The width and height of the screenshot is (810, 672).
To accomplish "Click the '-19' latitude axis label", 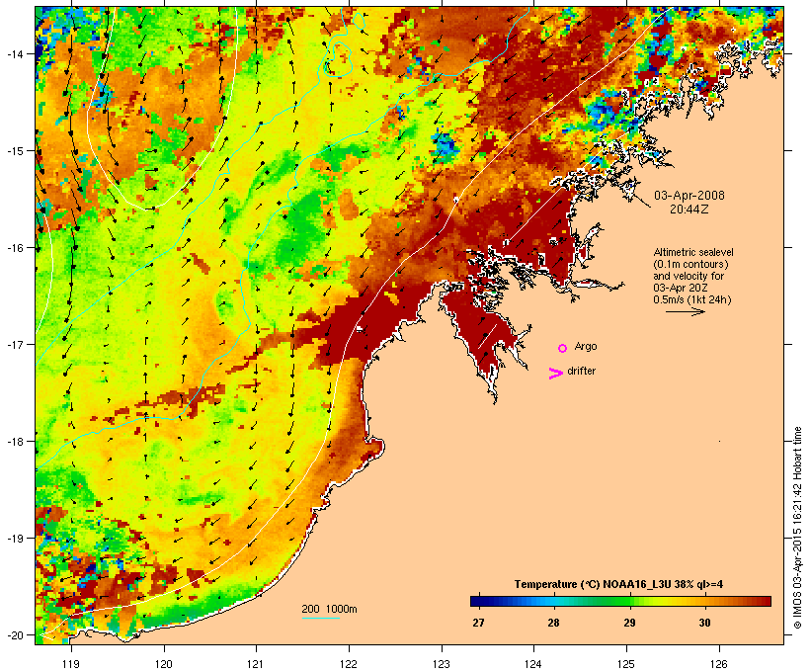I will 15,539.
